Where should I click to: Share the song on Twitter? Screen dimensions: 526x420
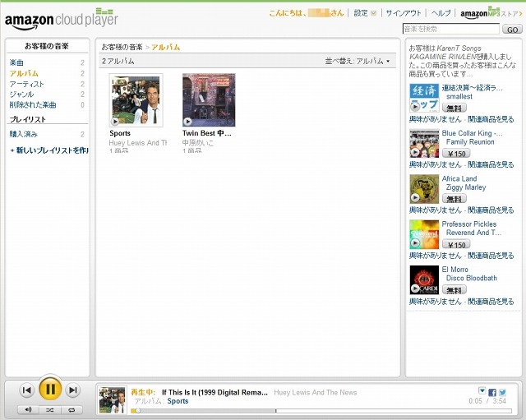click(x=502, y=393)
